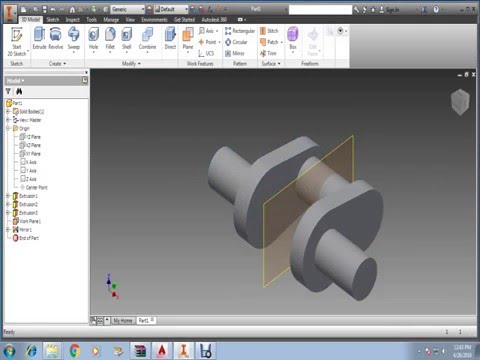The height and width of the screenshot is (360, 480).
Task: Open the My Home document tab
Action: pos(123,321)
